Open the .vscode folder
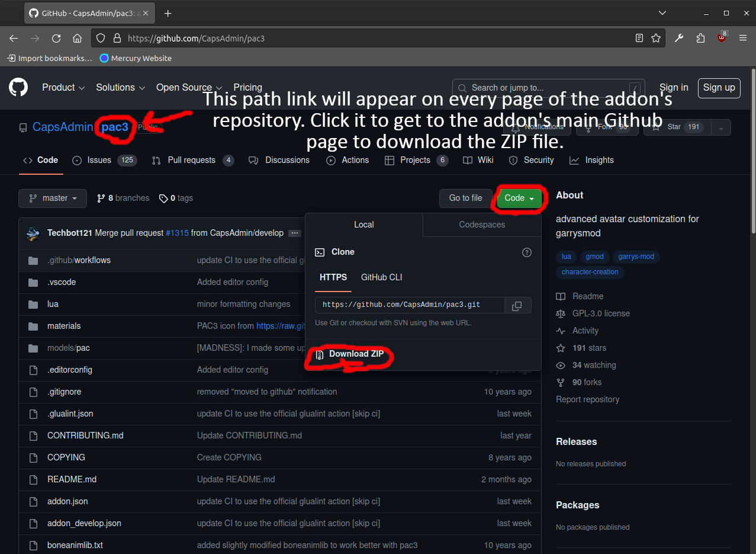Viewport: 756px width, 554px height. point(62,282)
